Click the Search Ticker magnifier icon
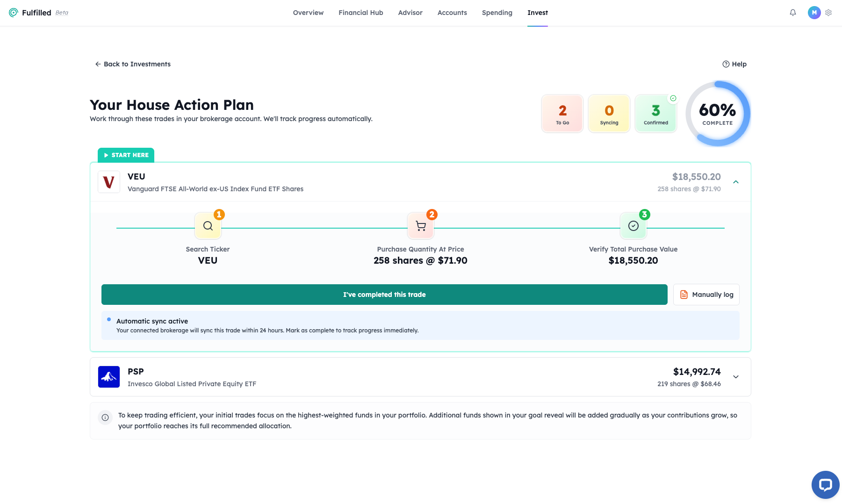This screenshot has width=842, height=504. point(208,226)
